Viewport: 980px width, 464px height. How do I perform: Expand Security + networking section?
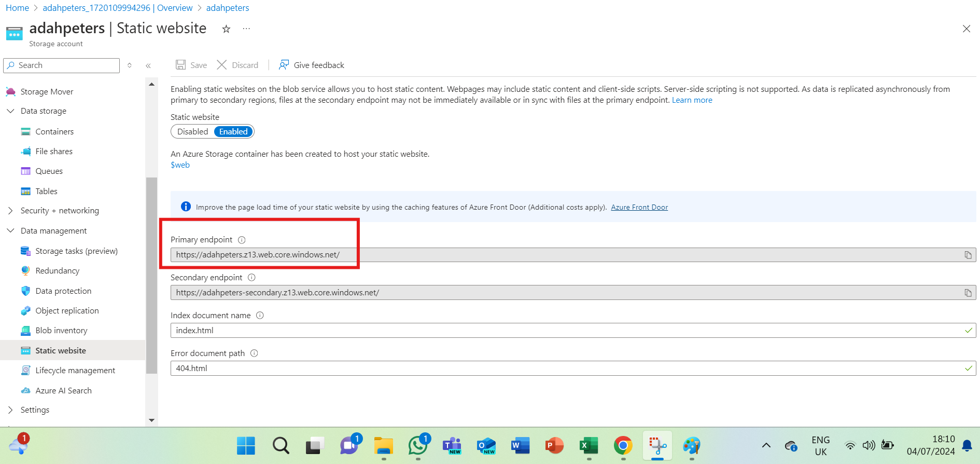10,211
